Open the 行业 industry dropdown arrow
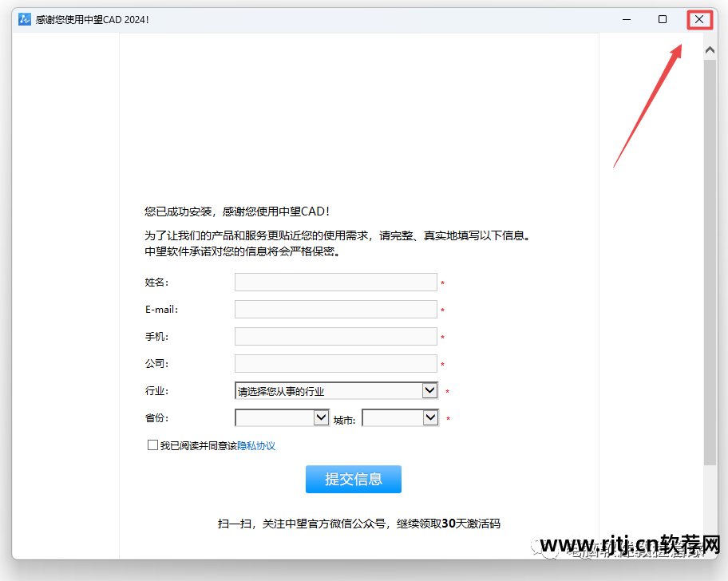This screenshot has height=581, width=728. pyautogui.click(x=430, y=390)
